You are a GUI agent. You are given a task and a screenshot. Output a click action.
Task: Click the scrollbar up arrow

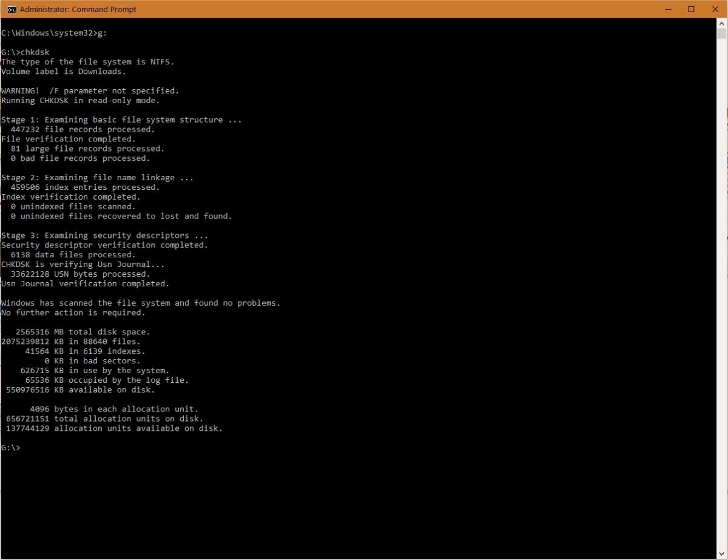point(722,24)
